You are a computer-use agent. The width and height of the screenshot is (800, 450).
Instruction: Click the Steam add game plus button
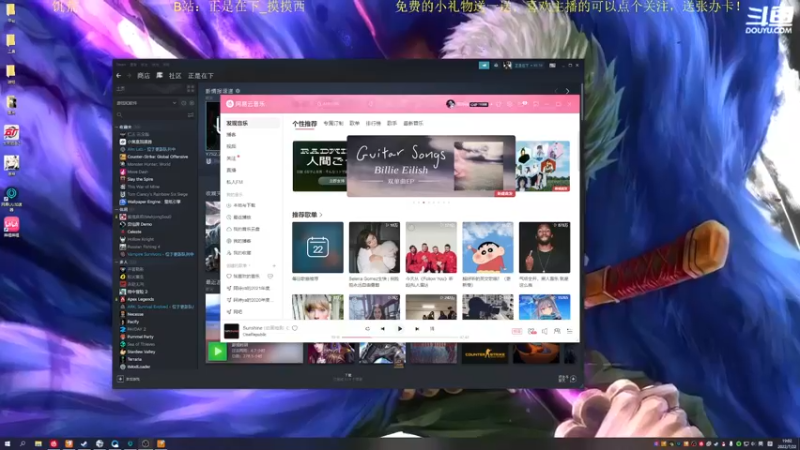click(120, 379)
